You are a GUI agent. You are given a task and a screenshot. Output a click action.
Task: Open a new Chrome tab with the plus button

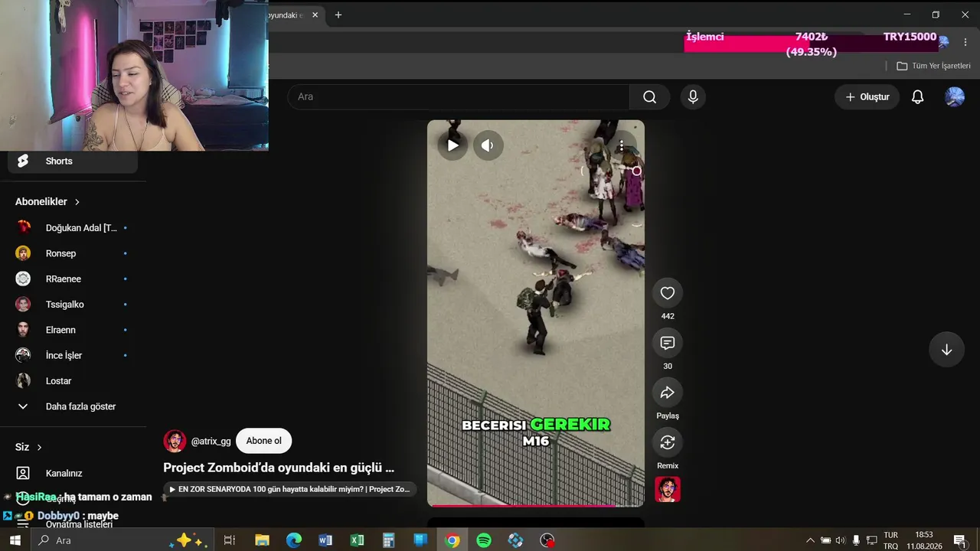point(338,15)
